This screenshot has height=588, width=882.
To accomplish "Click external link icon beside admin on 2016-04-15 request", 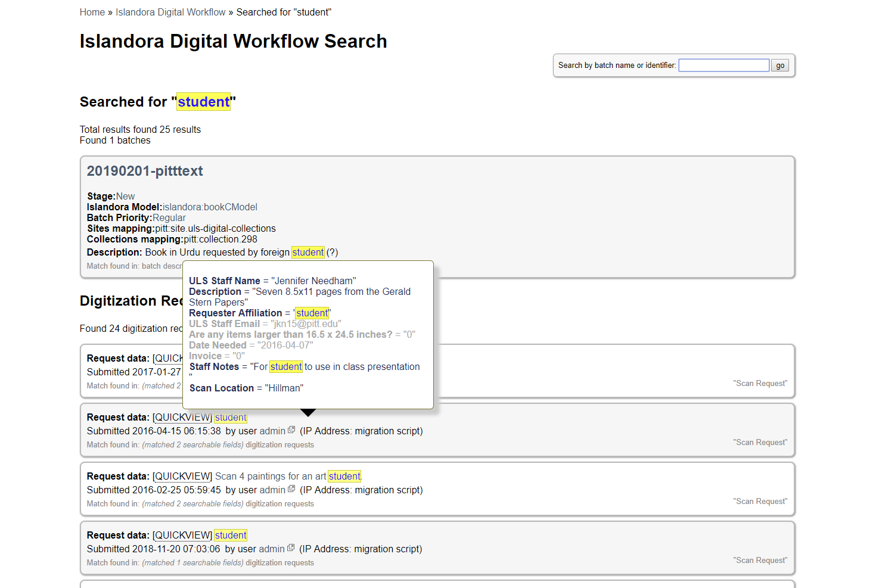I will [291, 430].
